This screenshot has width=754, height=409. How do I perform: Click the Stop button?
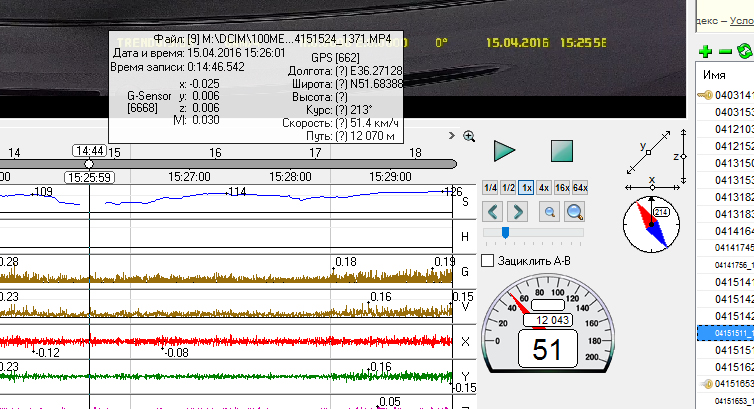[562, 151]
